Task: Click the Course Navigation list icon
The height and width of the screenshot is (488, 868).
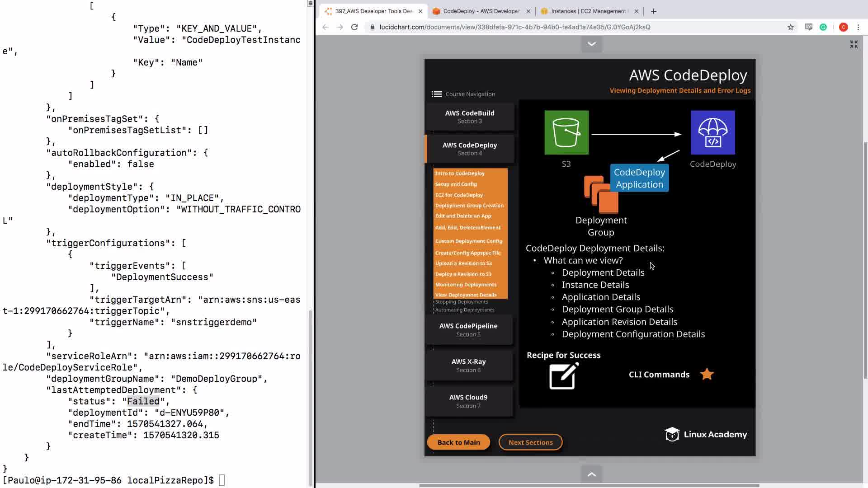Action: tap(436, 94)
